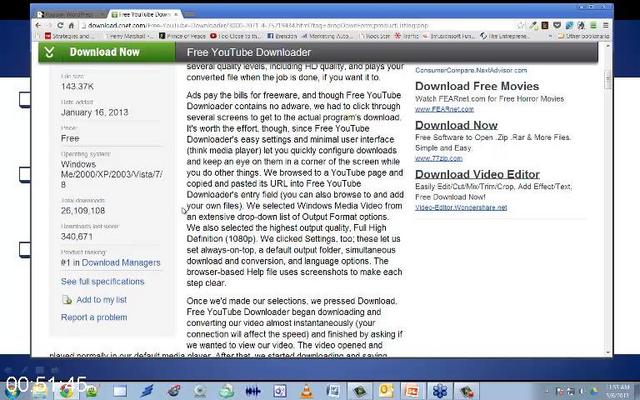The width and height of the screenshot is (640, 400).
Task: Open the Download Video Editor ad heading
Action: click(477, 174)
